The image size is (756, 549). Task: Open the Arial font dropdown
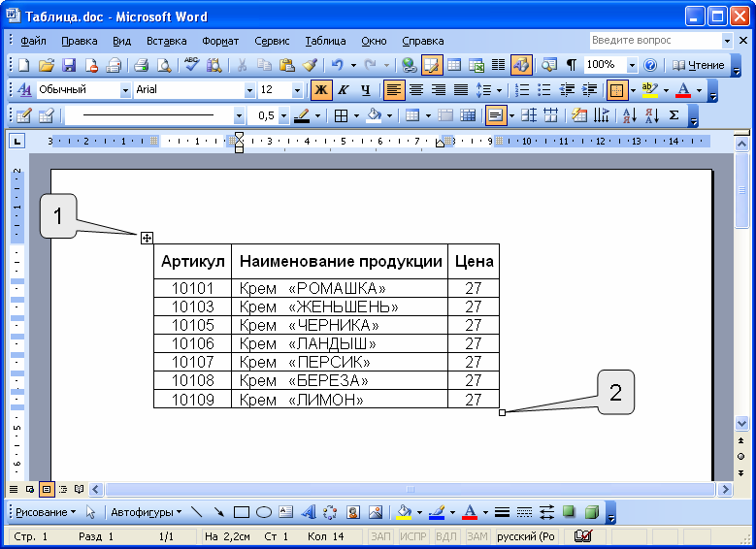click(x=249, y=90)
